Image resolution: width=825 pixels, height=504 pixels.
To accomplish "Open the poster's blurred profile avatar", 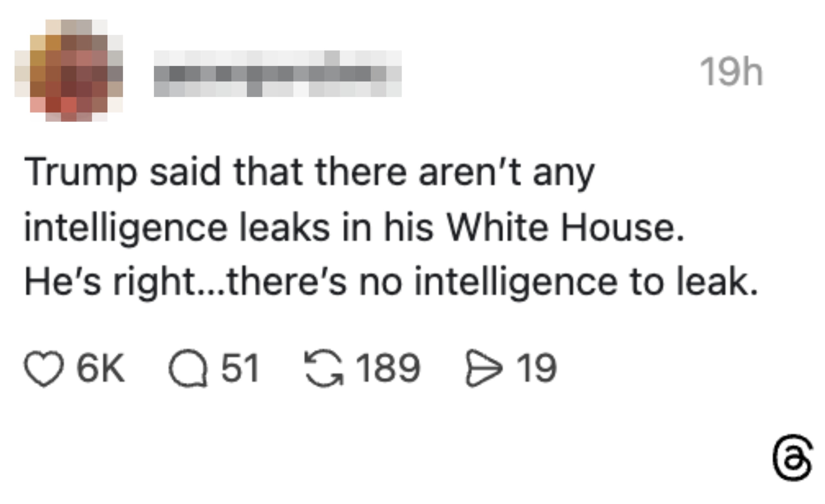I will pyautogui.click(x=69, y=70).
